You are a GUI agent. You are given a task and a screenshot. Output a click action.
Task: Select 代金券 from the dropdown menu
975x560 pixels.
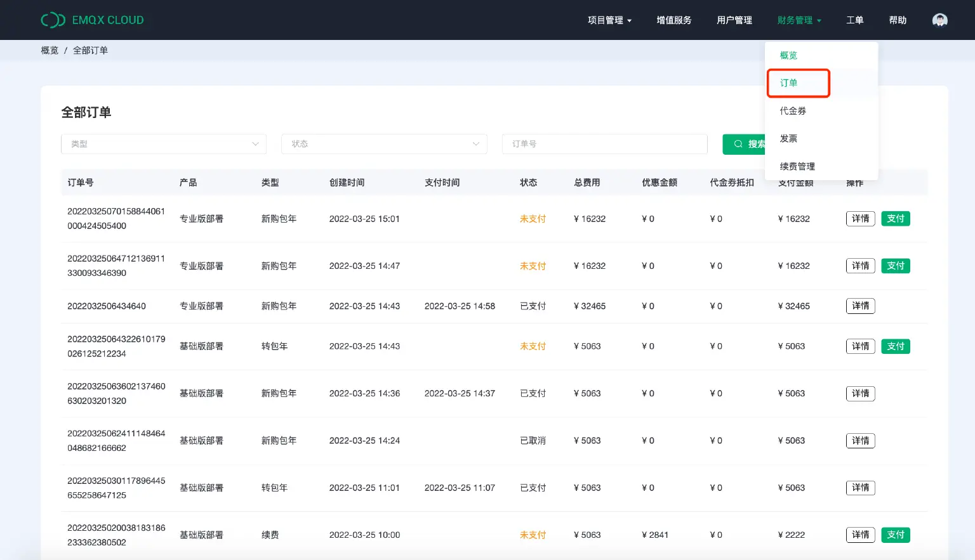point(793,110)
